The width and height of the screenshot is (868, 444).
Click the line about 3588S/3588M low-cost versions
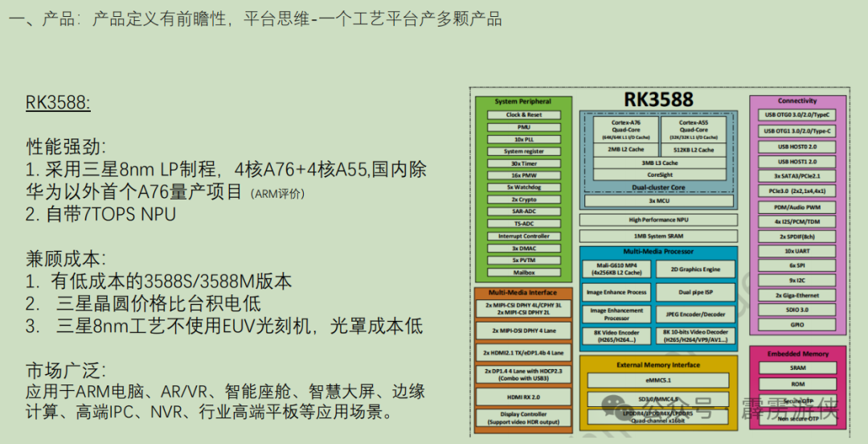[x=159, y=281]
